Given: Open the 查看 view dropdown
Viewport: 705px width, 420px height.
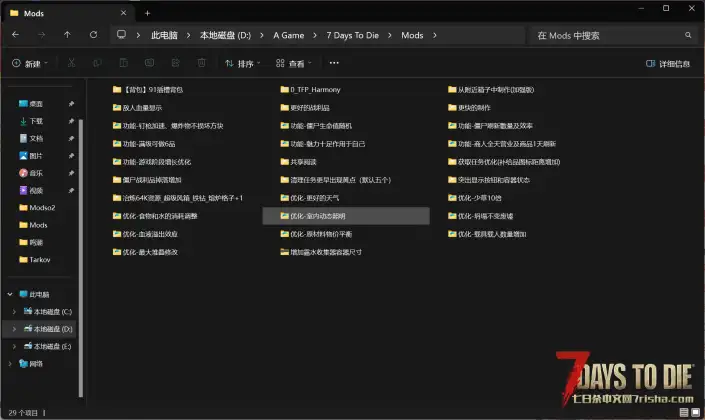Looking at the screenshot, I should pos(293,63).
